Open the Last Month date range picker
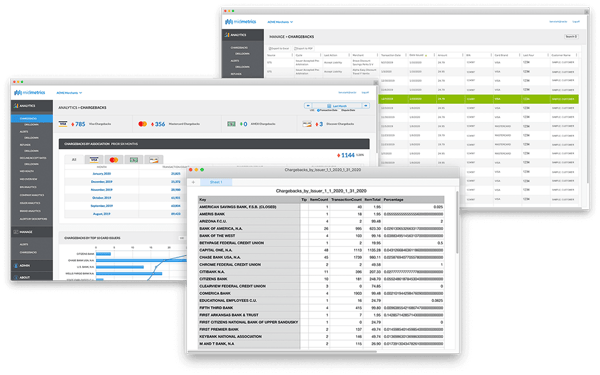This screenshot has height=375, width=600. (x=337, y=106)
